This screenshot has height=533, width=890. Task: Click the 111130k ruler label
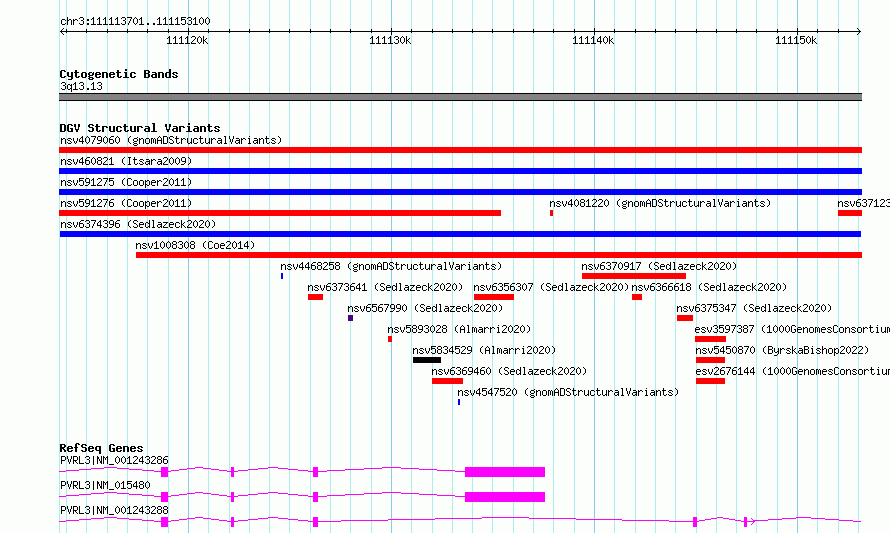pos(391,40)
